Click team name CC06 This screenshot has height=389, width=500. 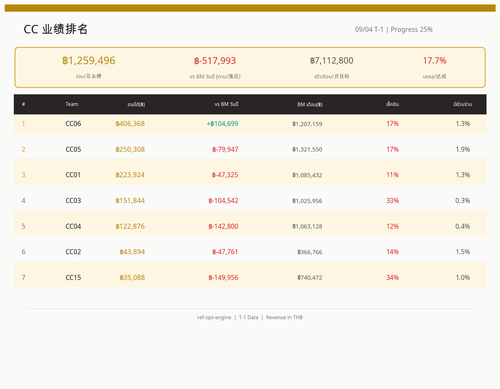pyautogui.click(x=73, y=124)
